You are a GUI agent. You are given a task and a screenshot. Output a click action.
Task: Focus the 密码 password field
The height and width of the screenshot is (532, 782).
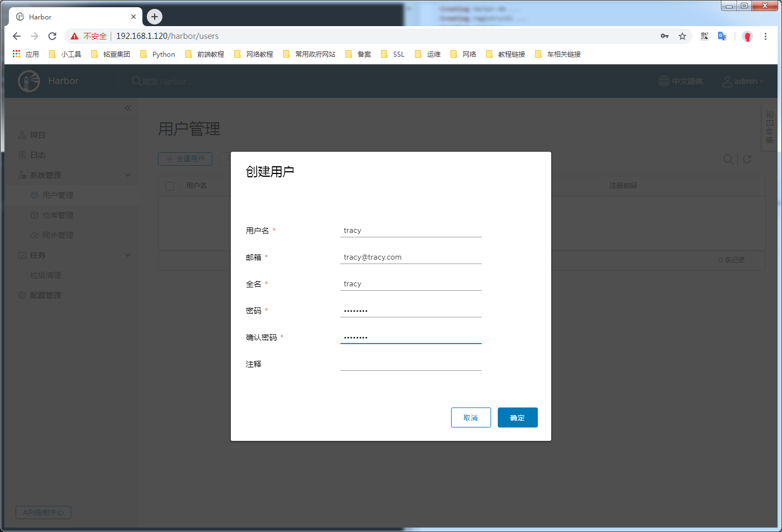pyautogui.click(x=410, y=310)
